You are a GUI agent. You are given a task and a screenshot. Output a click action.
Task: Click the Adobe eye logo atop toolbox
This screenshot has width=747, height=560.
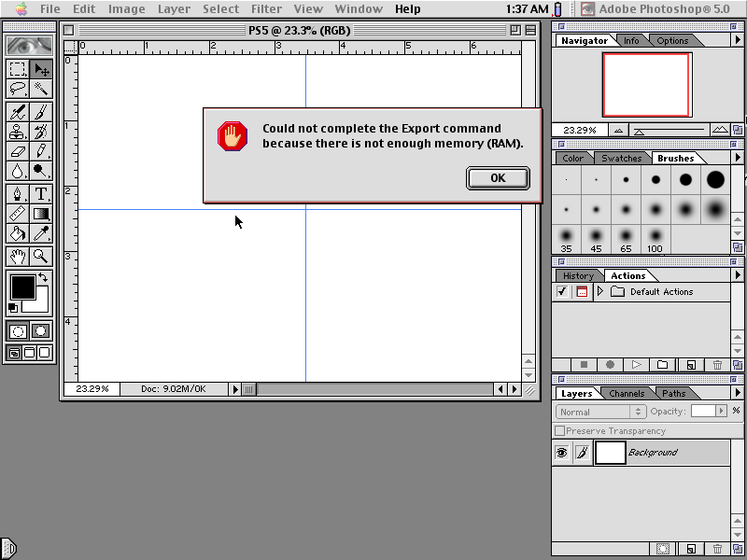[30, 46]
